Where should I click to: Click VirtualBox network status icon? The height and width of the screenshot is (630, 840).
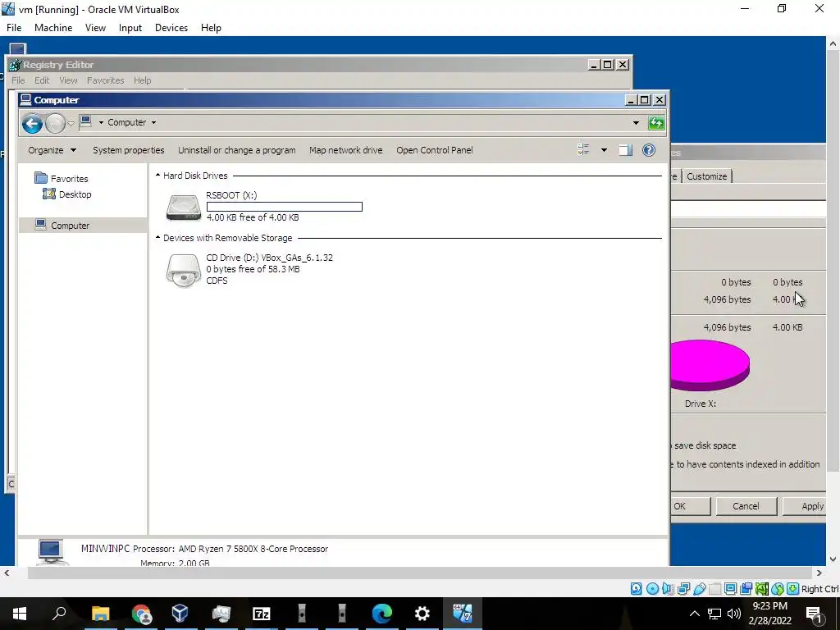click(683, 589)
